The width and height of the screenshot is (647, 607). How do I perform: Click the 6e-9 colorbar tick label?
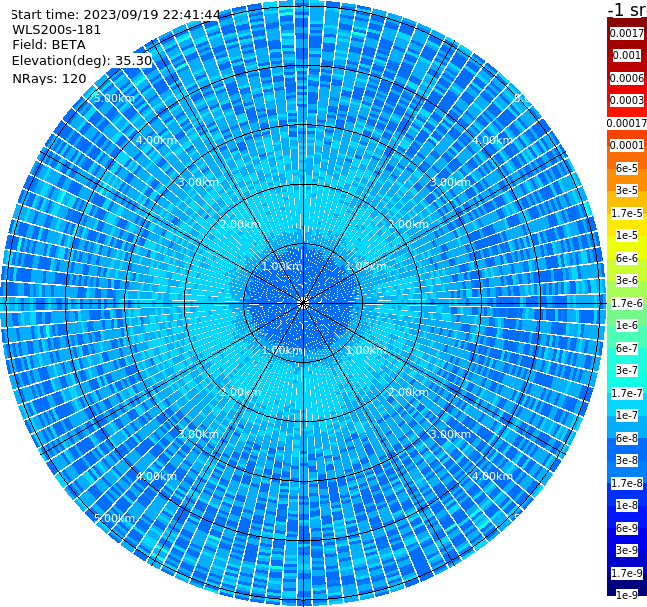coord(627,528)
